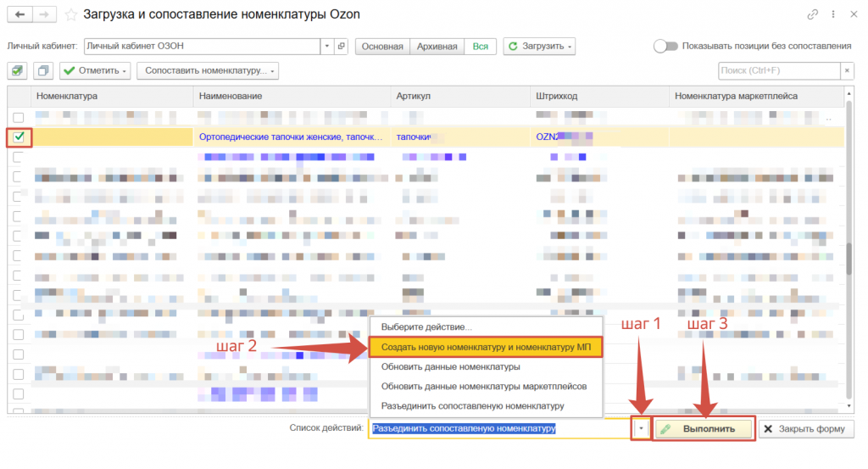Toggle Показывать позиции без сопоставления switch

tap(665, 46)
